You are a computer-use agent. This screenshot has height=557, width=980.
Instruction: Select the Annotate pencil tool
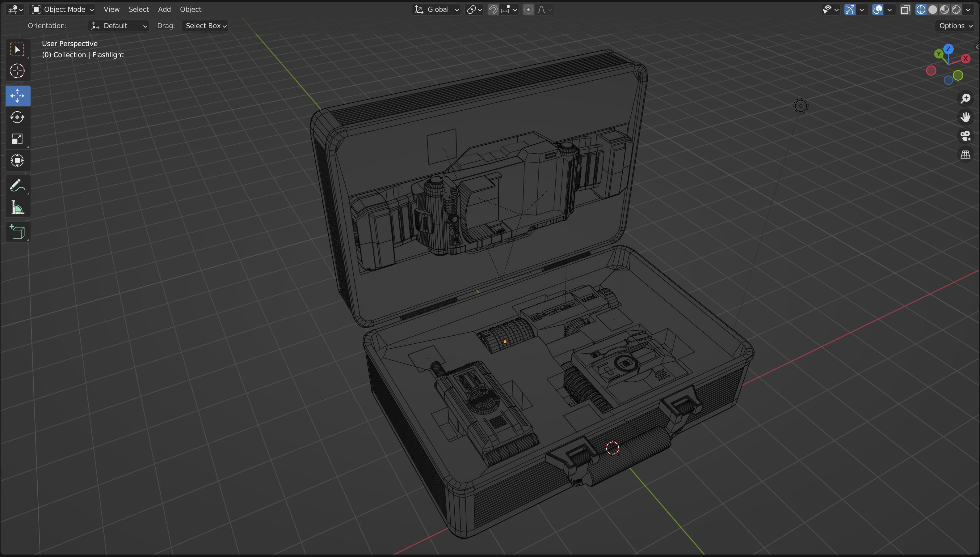(x=18, y=186)
